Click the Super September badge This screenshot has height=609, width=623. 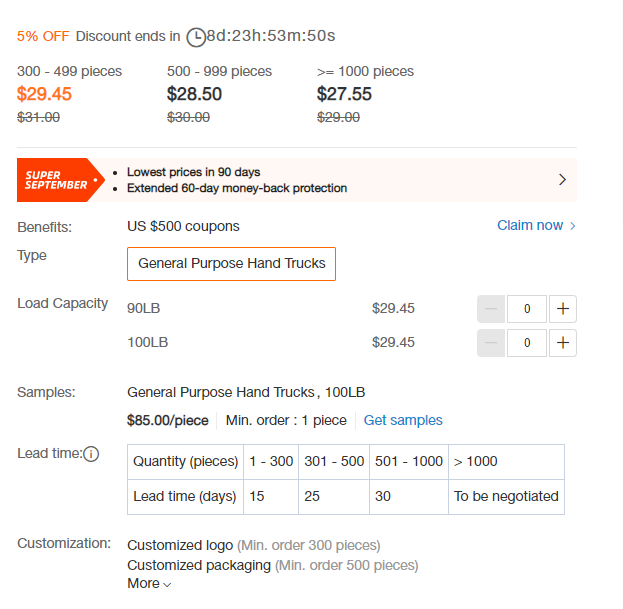click(x=60, y=180)
